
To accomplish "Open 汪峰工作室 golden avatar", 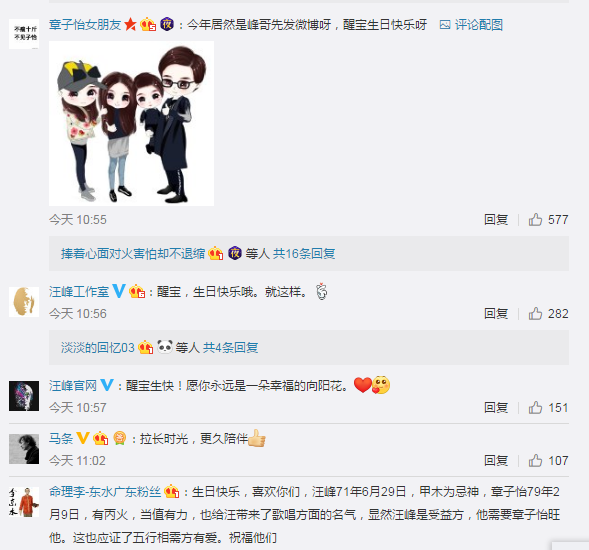I will 24,302.
